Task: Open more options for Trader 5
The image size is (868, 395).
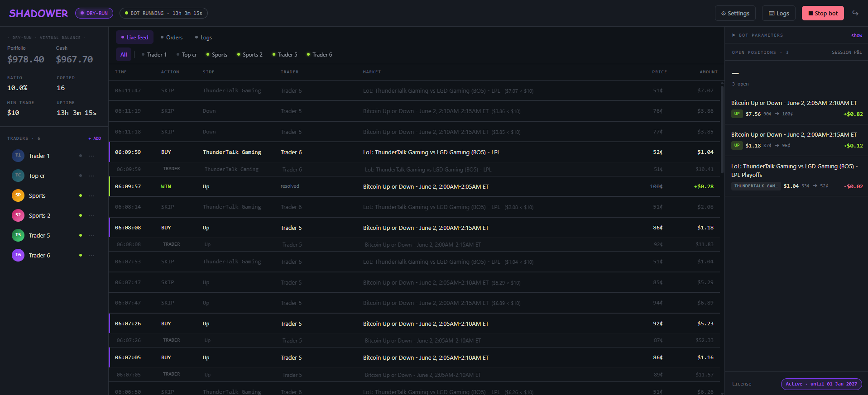Action: click(91, 236)
